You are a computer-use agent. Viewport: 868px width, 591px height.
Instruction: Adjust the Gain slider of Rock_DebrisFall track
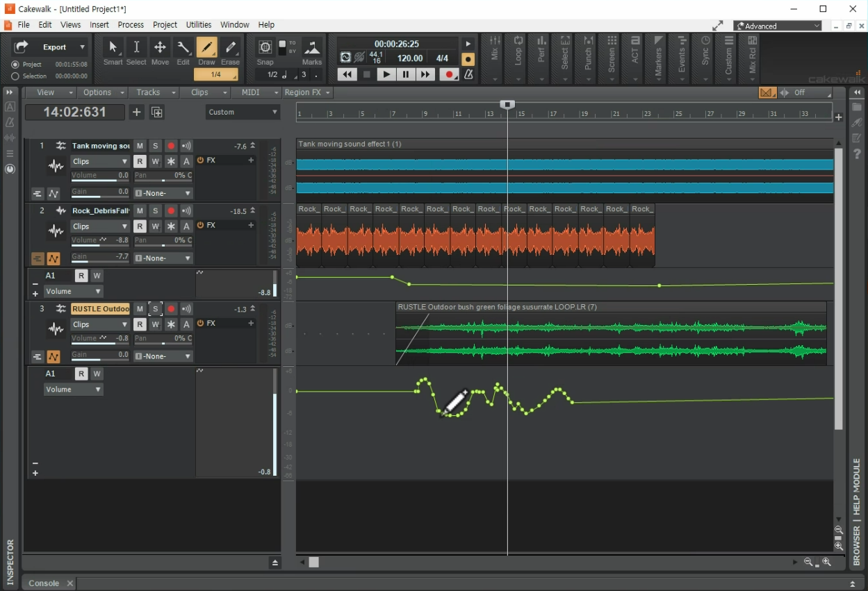[x=100, y=257]
